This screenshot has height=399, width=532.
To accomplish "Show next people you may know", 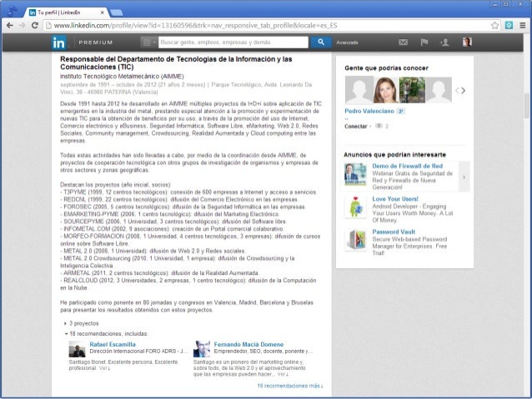I will (464, 91).
